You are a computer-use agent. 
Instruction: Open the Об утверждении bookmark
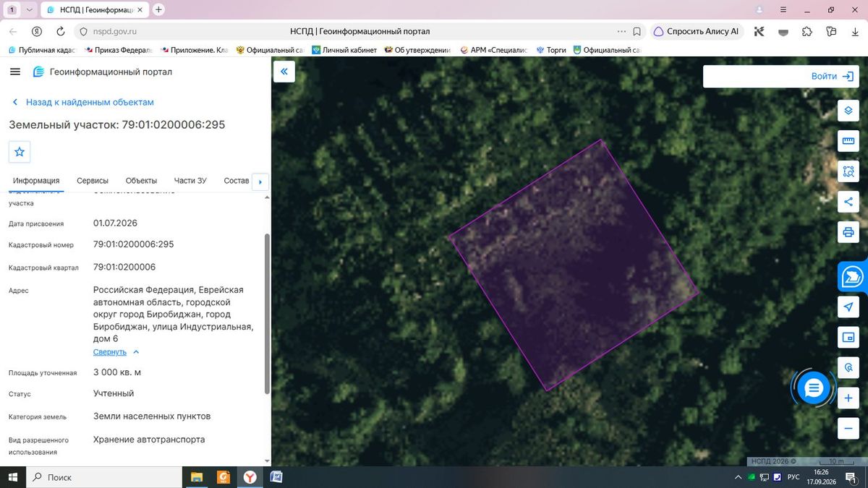pos(418,50)
